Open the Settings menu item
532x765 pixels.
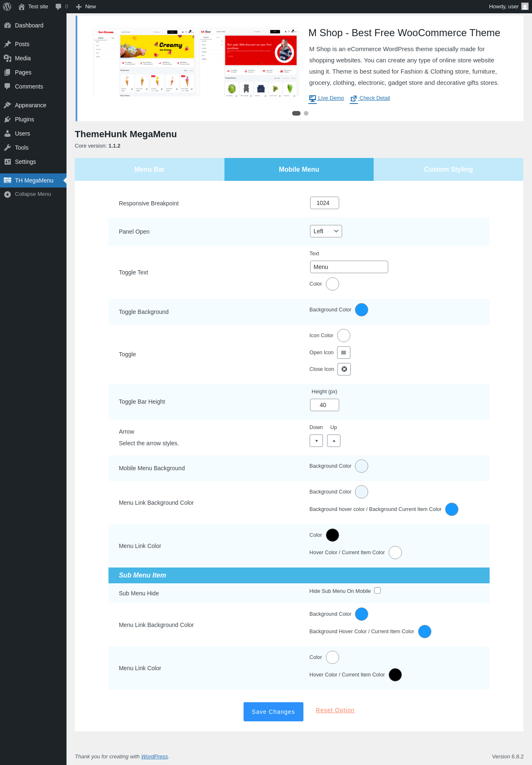point(33,162)
